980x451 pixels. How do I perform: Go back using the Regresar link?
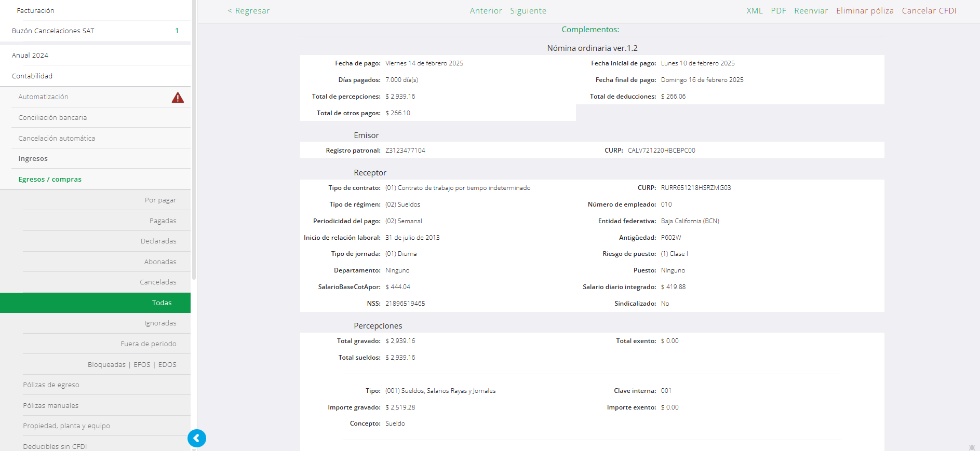pyautogui.click(x=249, y=11)
